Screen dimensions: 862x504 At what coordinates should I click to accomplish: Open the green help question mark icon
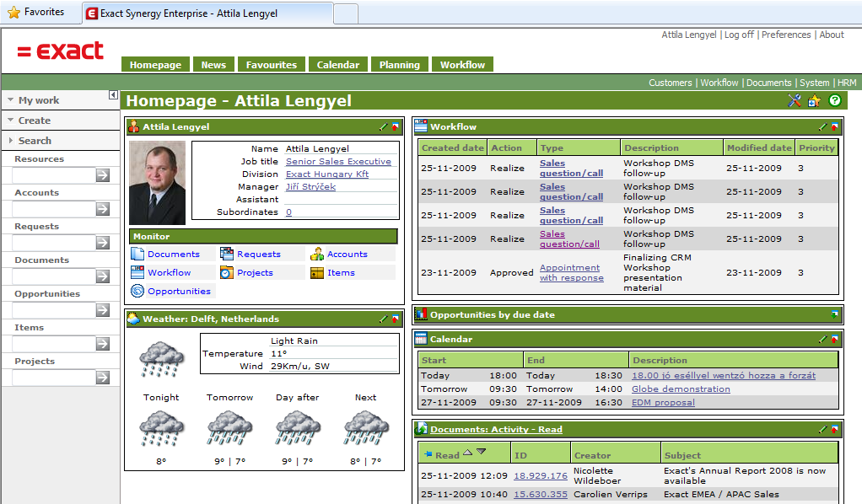[x=834, y=100]
